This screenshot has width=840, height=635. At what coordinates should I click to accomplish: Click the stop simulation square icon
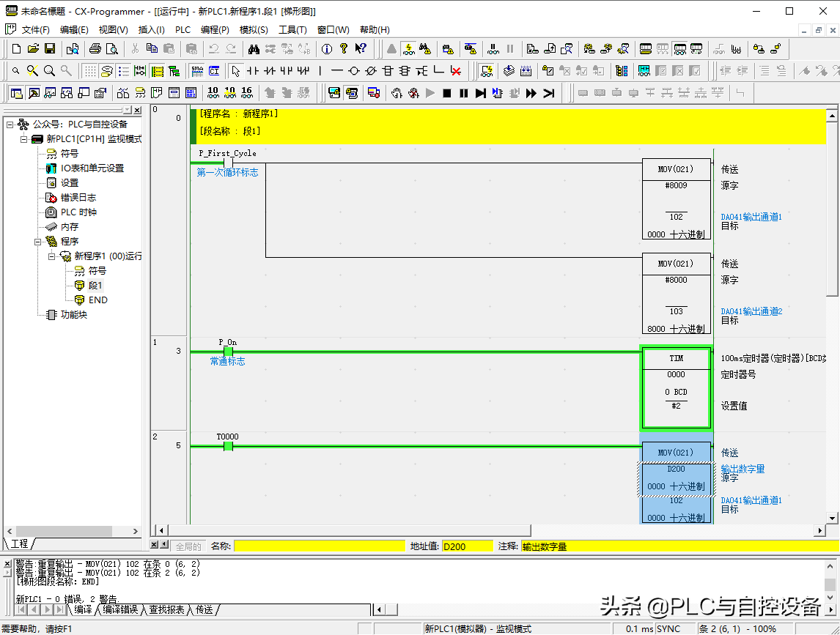pyautogui.click(x=446, y=93)
